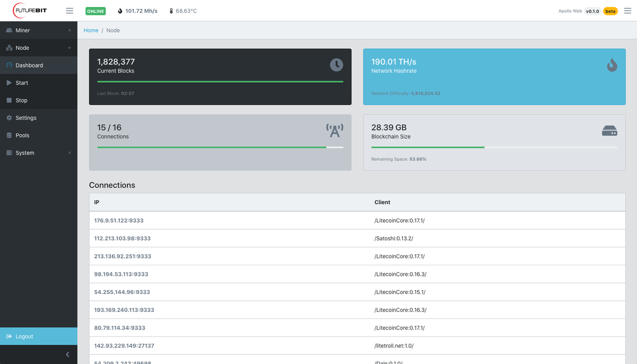Image resolution: width=637 pixels, height=364 pixels.
Task: Select Stop in the Node menu
Action: (39, 100)
